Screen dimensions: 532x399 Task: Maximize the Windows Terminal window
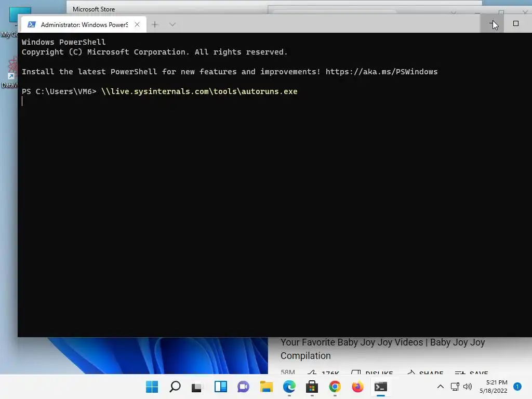pyautogui.click(x=516, y=24)
